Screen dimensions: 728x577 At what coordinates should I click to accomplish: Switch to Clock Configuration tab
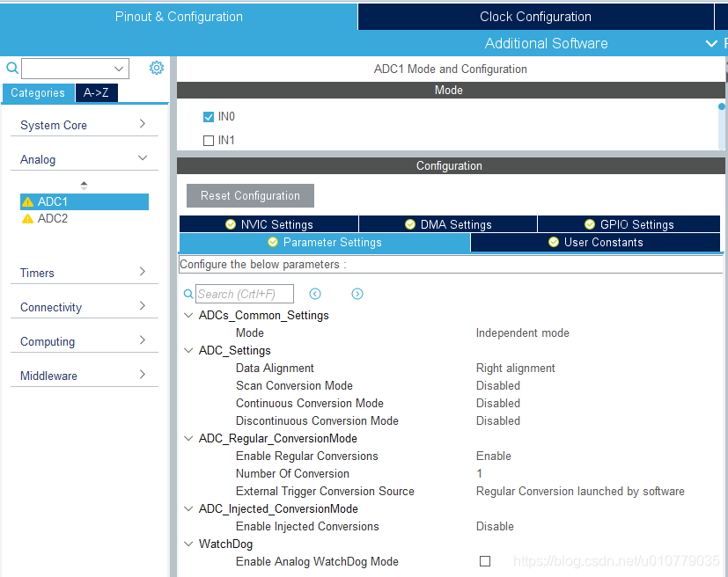pyautogui.click(x=535, y=17)
